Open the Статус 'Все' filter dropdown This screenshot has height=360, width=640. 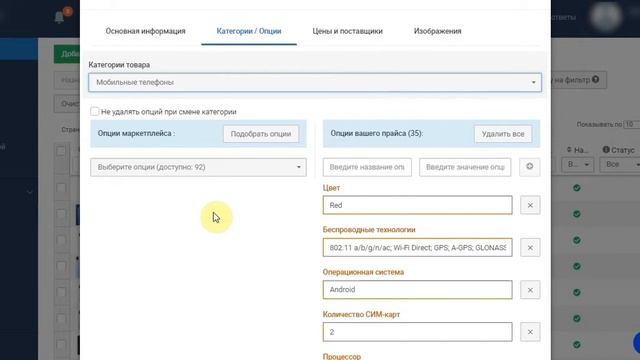click(620, 164)
